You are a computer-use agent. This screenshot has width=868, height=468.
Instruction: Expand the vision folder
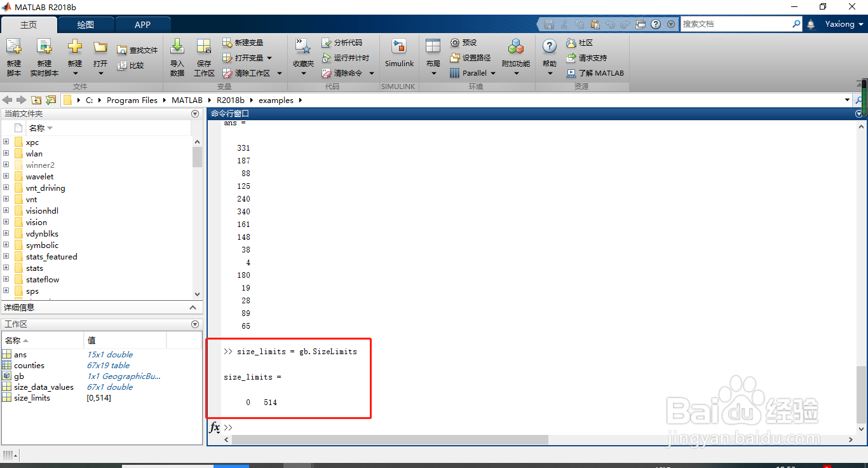click(6, 222)
